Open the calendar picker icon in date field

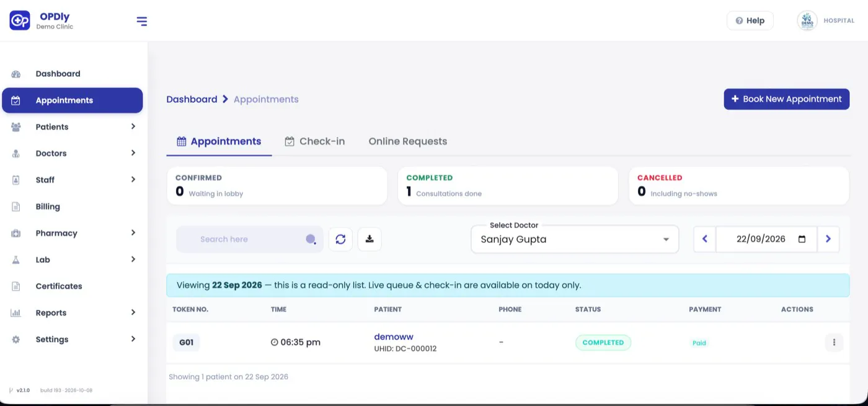[802, 239]
